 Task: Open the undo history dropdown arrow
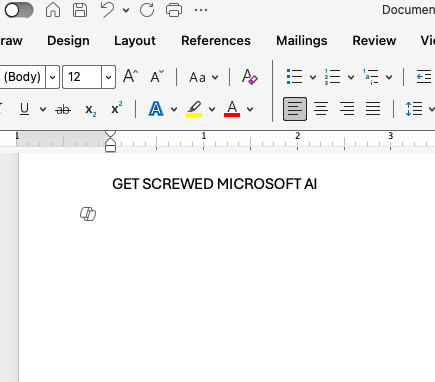(126, 10)
